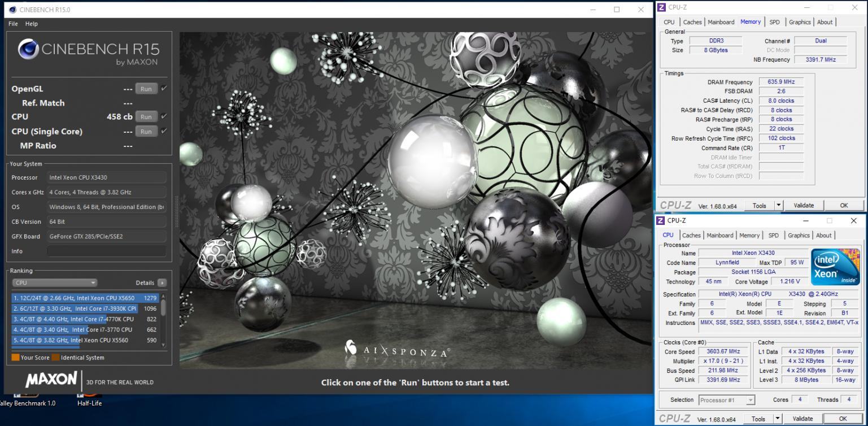Click the Cinebench R15 logo icon
This screenshot has width=868, height=426.
[x=29, y=50]
